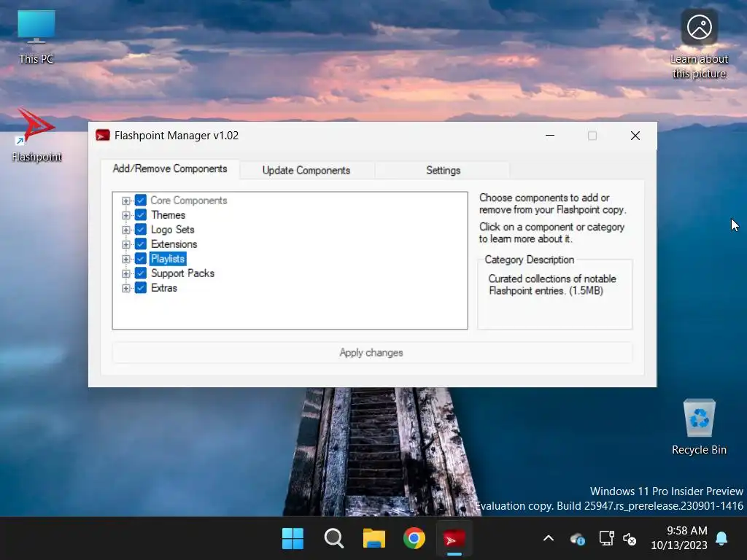Launch File Explorer from the taskbar
Viewport: 747px width, 560px height.
[374, 539]
